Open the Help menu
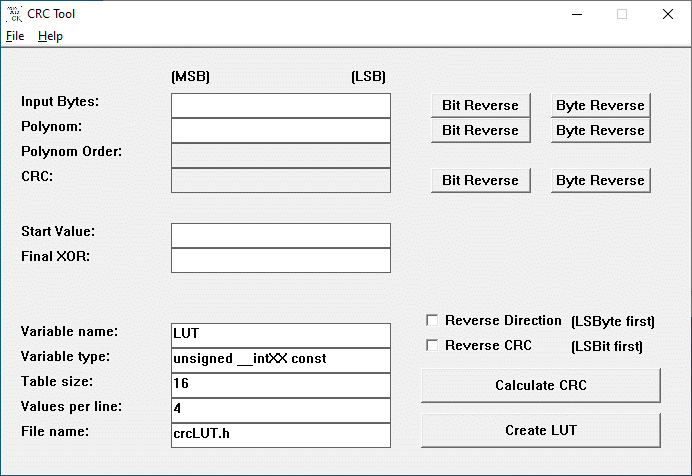This screenshot has height=476, width=692. coord(50,36)
